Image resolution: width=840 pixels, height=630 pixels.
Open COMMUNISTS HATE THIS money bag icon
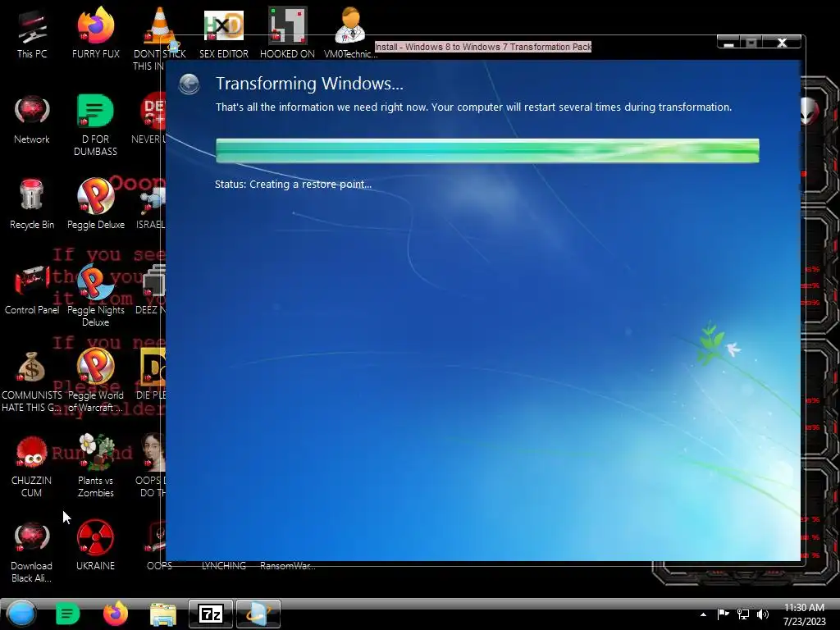pyautogui.click(x=32, y=381)
